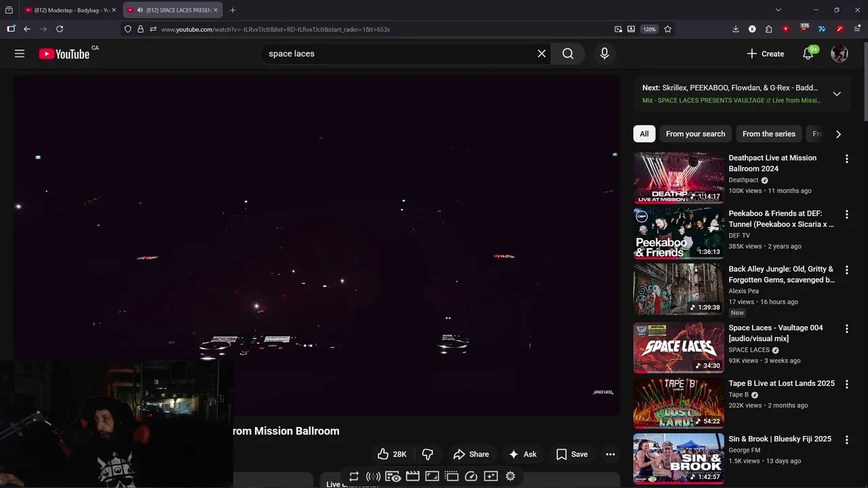The height and width of the screenshot is (488, 868).
Task: Open the Ask AI assistant
Action: 522,454
